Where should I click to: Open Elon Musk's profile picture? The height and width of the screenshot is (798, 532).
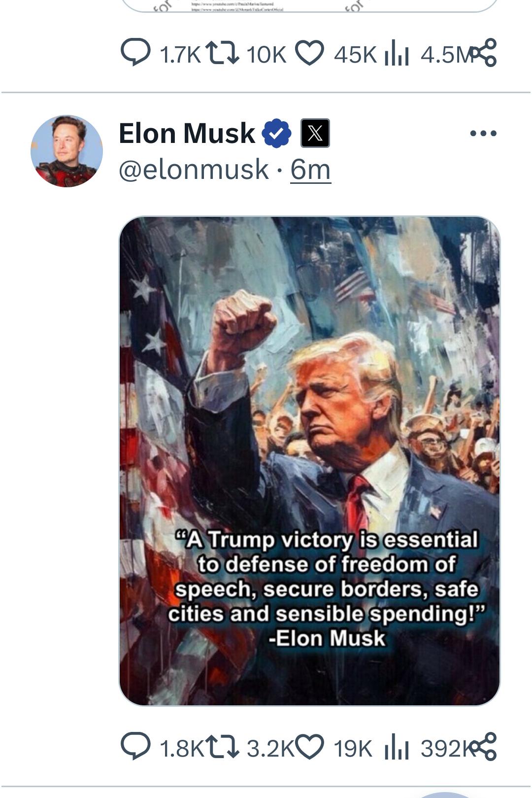pos(66,151)
